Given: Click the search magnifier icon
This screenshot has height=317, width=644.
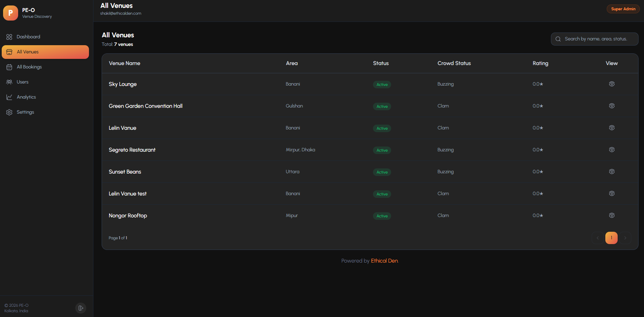Looking at the screenshot, I should click(558, 39).
